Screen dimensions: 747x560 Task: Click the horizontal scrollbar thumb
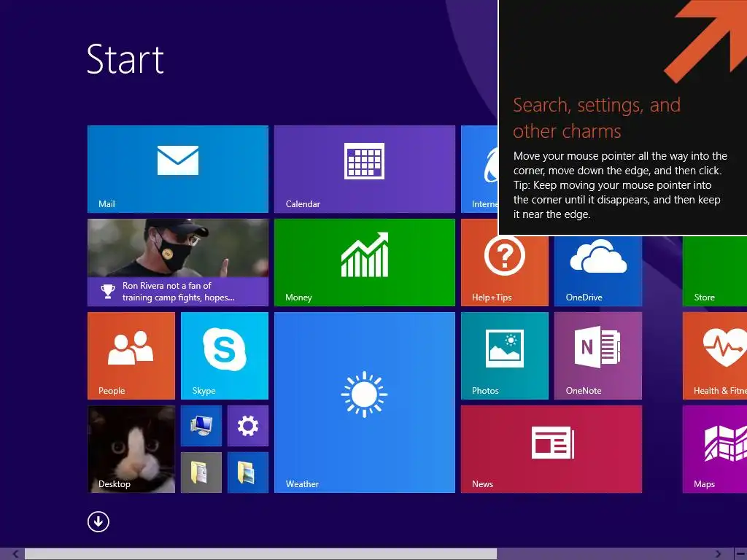[260, 554]
